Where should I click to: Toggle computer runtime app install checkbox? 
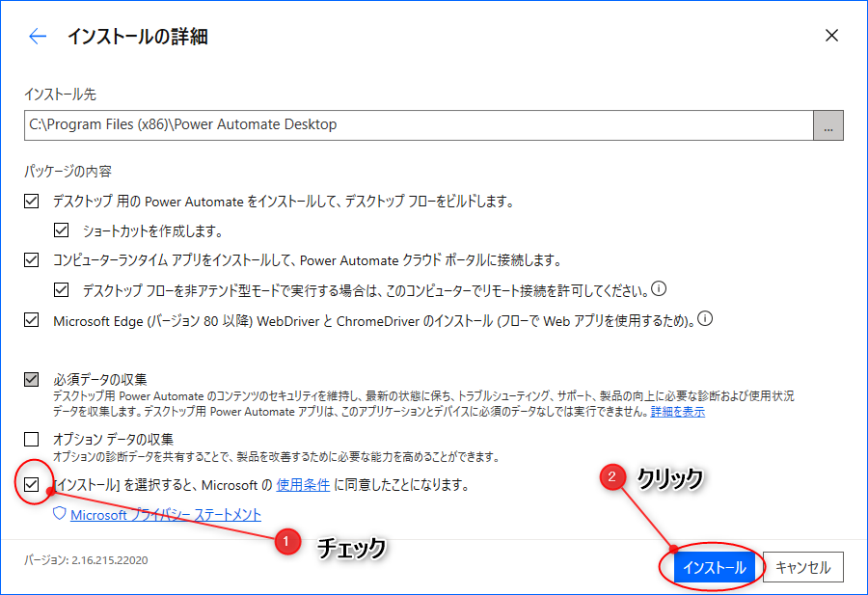click(32, 260)
